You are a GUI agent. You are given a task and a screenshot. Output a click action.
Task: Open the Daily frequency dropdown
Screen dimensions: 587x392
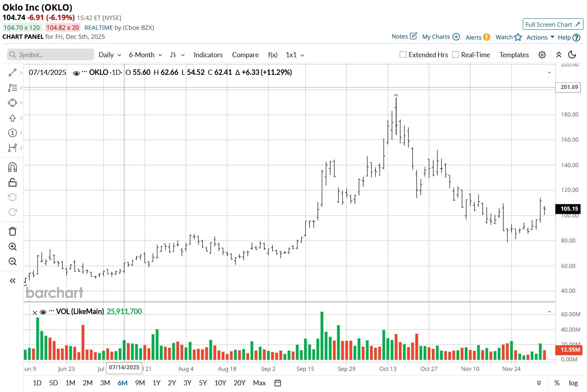[x=110, y=55]
